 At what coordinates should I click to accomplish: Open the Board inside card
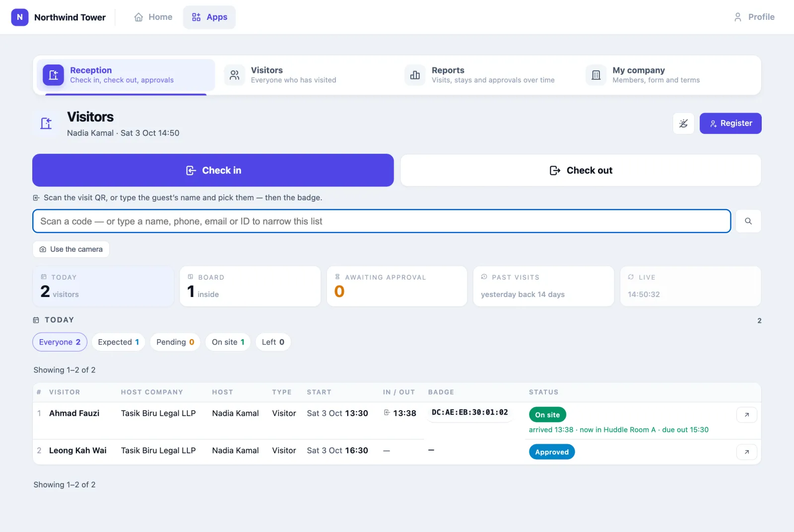click(250, 286)
